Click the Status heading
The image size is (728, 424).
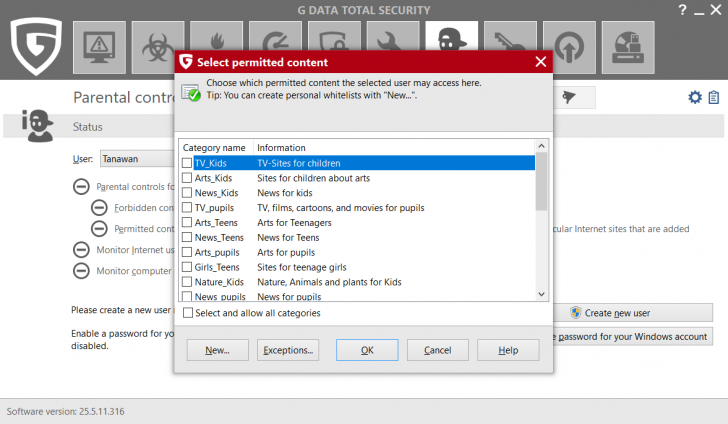[x=87, y=127]
